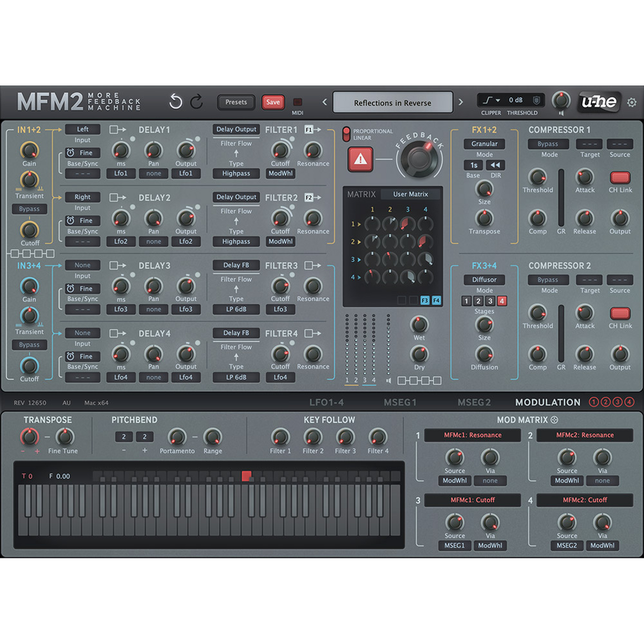The image size is (644, 644).
Task: Select the reverse direction DIR icon
Action: point(495,165)
